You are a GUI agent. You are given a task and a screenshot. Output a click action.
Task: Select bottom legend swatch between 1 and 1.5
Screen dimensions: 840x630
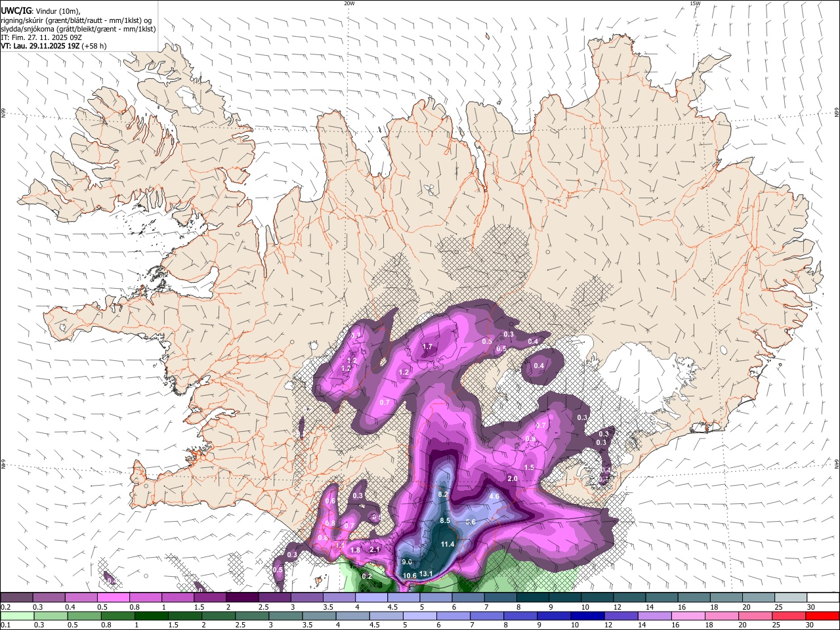tap(151, 616)
